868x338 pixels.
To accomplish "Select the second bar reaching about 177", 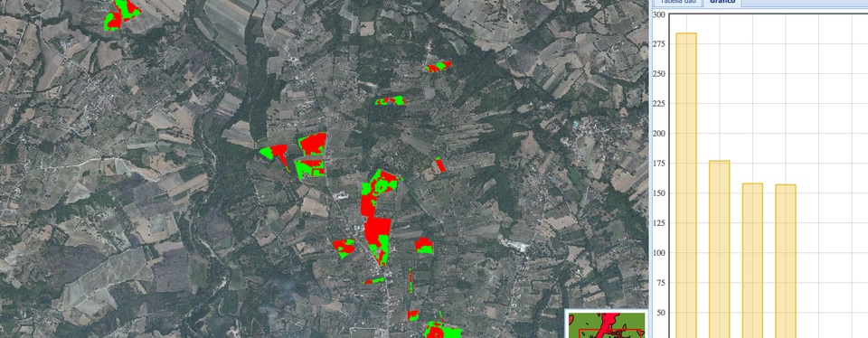I will click(x=719, y=249).
